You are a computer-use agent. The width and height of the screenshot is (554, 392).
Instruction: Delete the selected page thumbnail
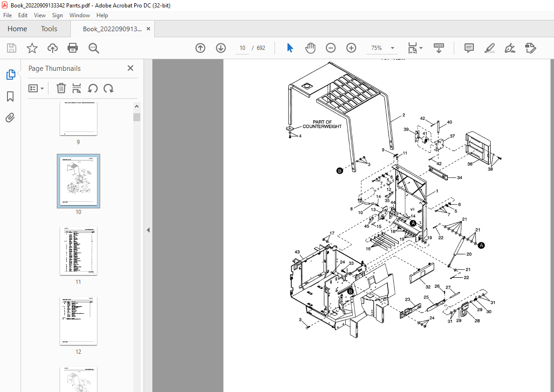(61, 89)
